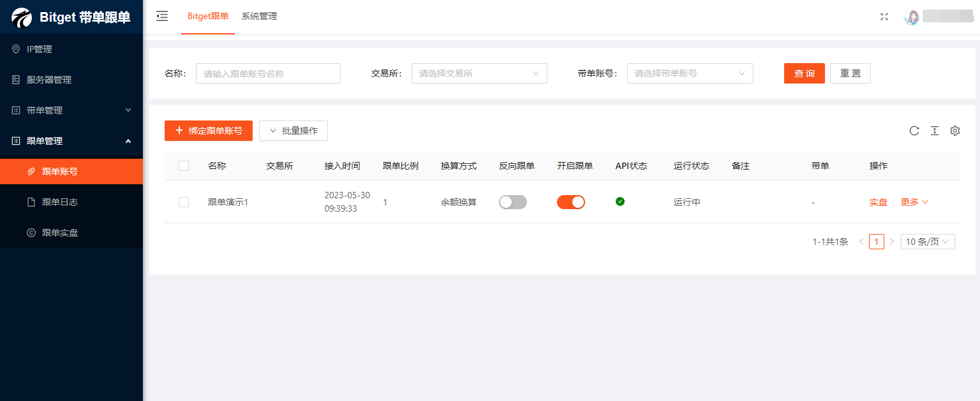
Task: Click the 1-1共1条 record count text
Action: coord(831,242)
